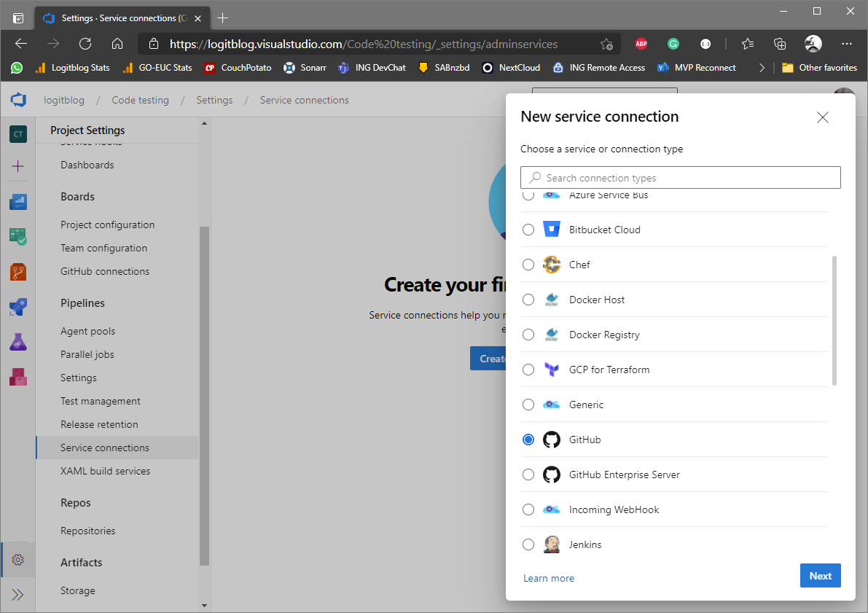The width and height of the screenshot is (868, 613).
Task: Open the browser collections icon
Action: click(x=780, y=44)
